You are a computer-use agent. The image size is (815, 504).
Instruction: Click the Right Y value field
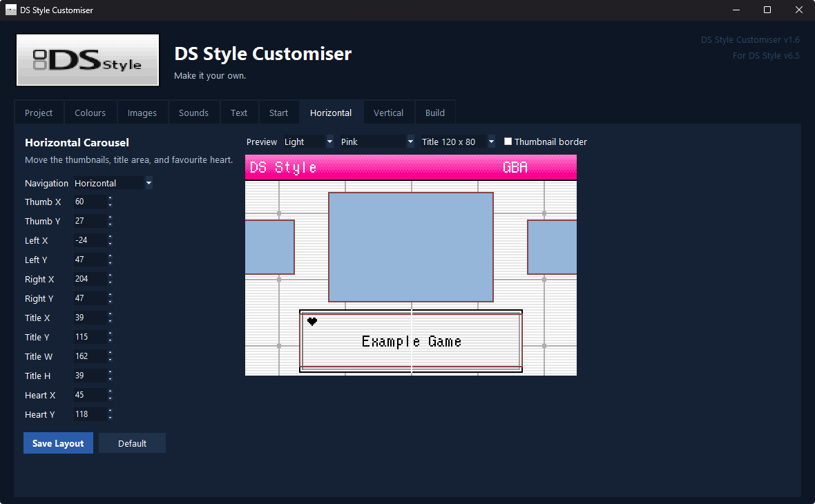click(90, 298)
